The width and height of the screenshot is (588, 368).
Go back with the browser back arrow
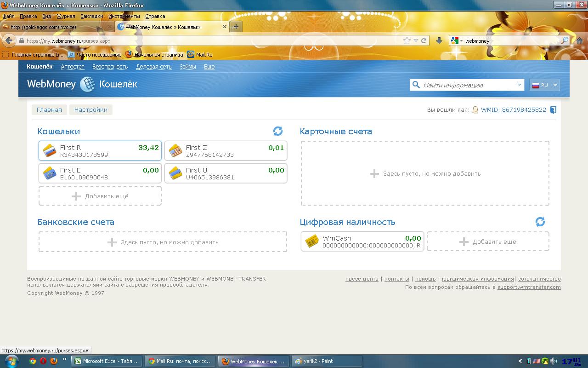pyautogui.click(x=9, y=40)
